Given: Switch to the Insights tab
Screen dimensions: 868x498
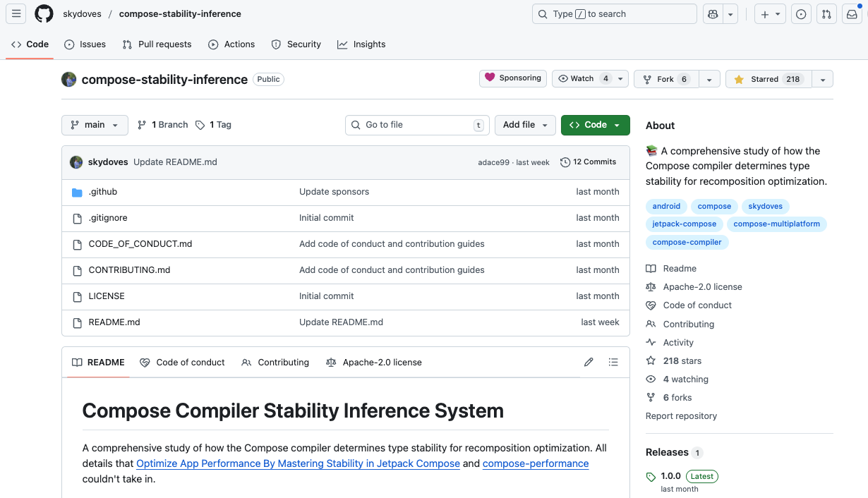Looking at the screenshot, I should coord(361,44).
